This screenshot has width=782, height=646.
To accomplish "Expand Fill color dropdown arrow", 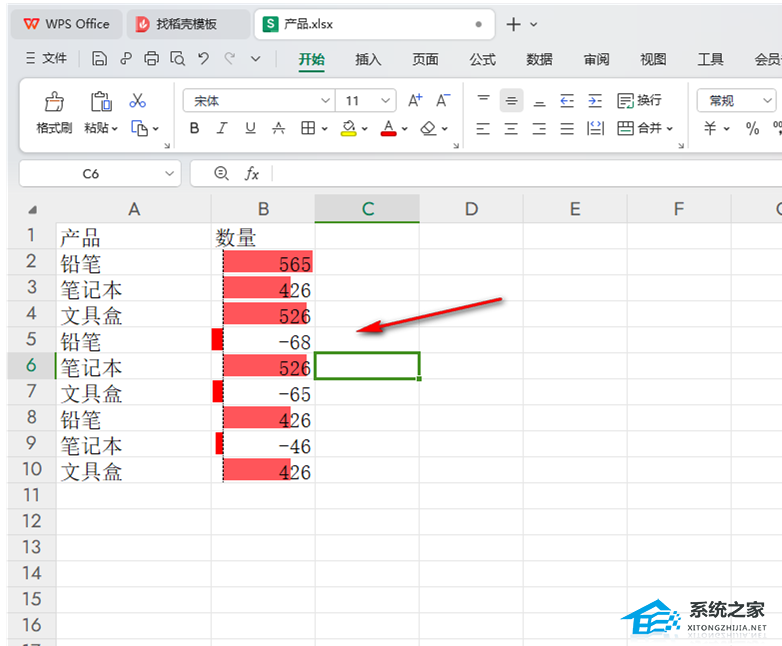I will [x=365, y=129].
